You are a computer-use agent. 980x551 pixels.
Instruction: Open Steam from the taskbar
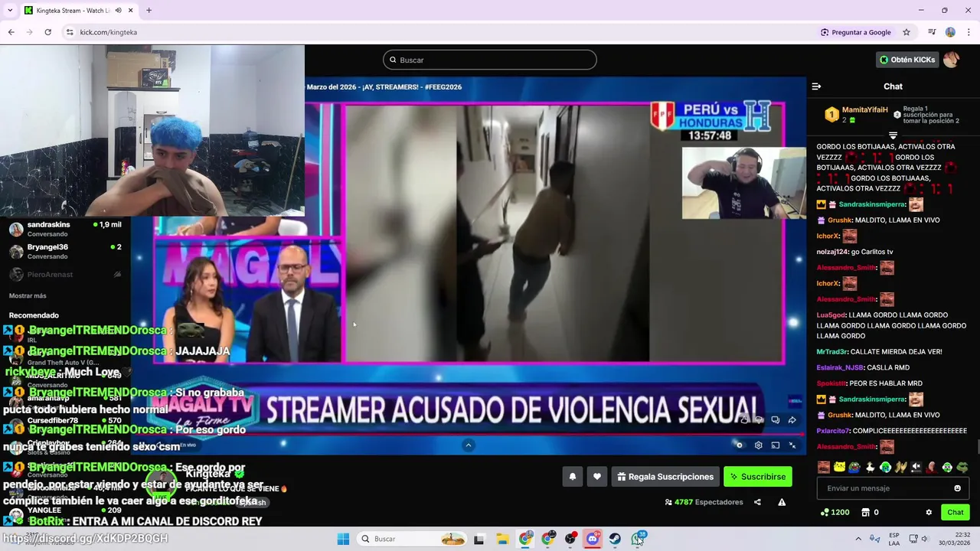[615, 539]
